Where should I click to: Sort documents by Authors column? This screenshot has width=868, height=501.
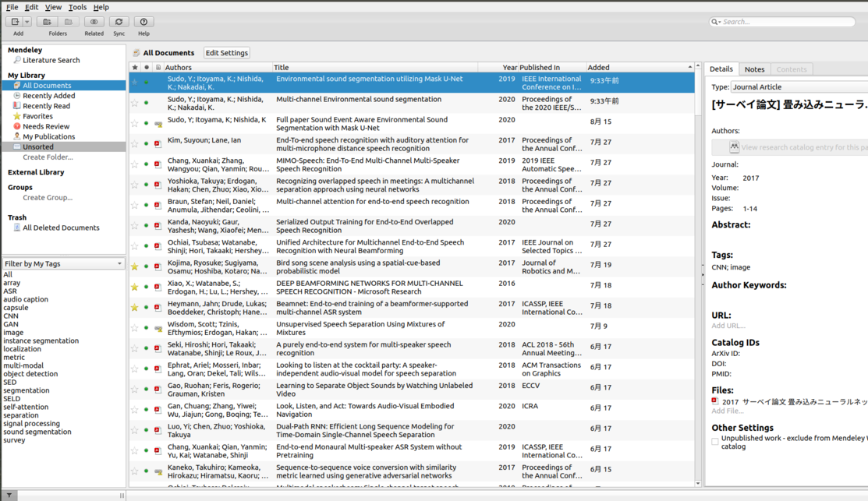pyautogui.click(x=218, y=68)
